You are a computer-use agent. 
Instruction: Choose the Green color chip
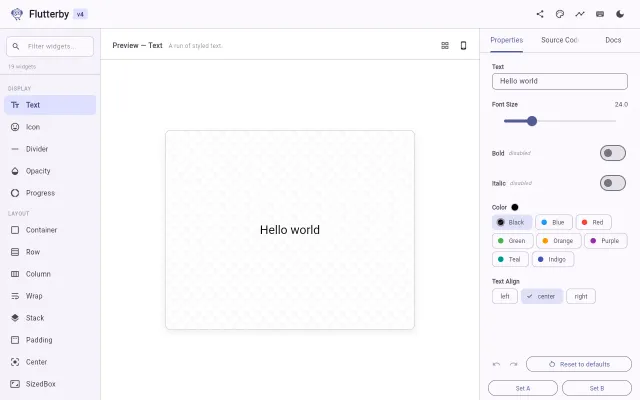click(513, 241)
